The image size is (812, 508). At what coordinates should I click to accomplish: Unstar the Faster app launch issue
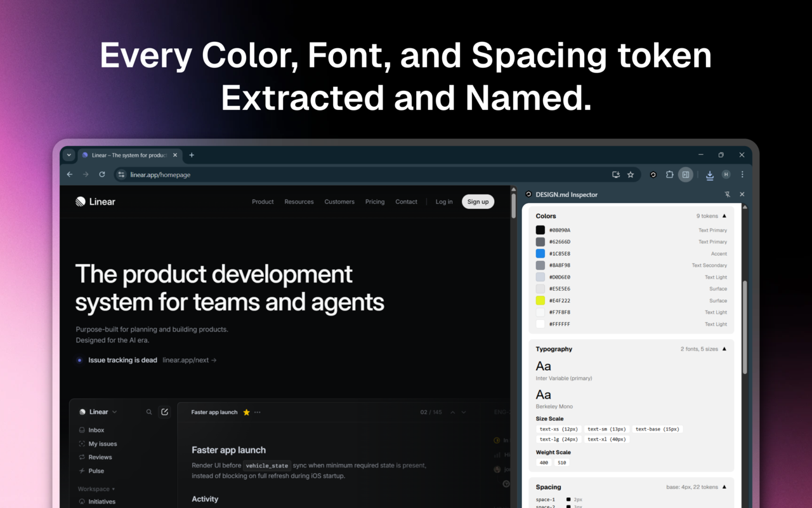pos(246,411)
